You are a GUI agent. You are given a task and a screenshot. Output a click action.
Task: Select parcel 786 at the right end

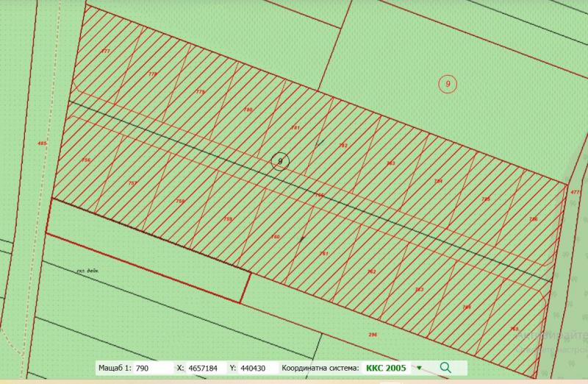[x=533, y=219]
